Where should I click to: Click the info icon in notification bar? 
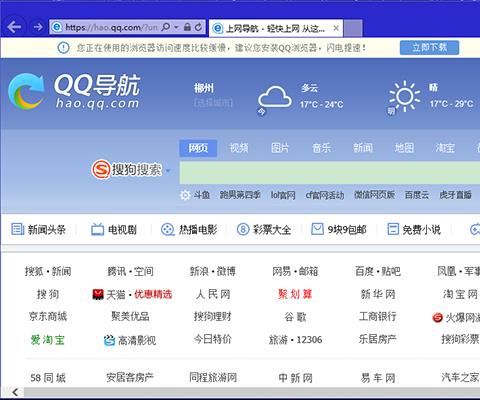click(63, 48)
